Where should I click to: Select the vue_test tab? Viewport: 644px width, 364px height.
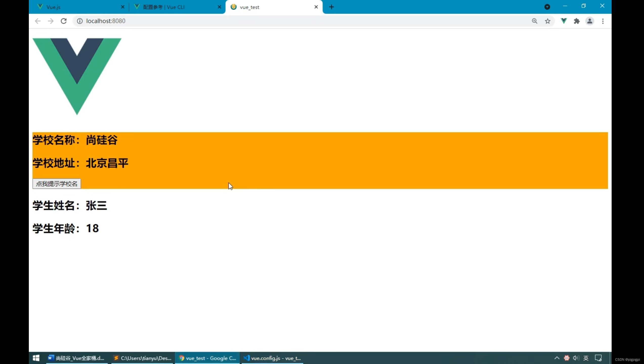coord(274,7)
